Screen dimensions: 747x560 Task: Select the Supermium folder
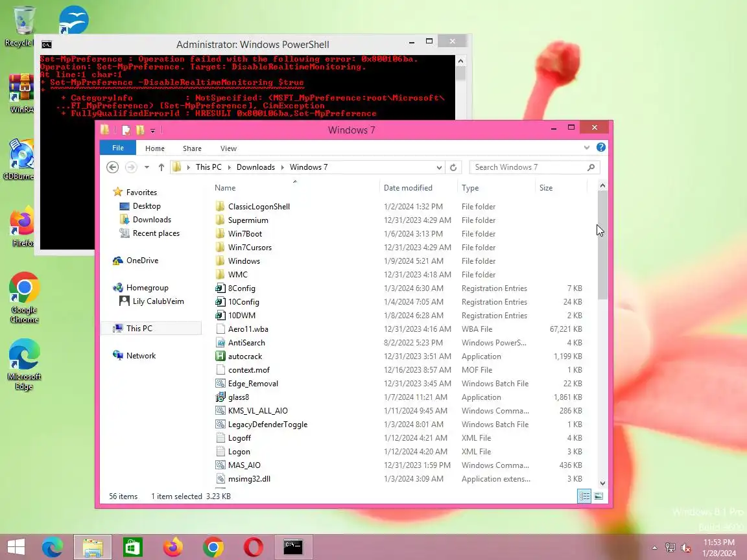(248, 220)
